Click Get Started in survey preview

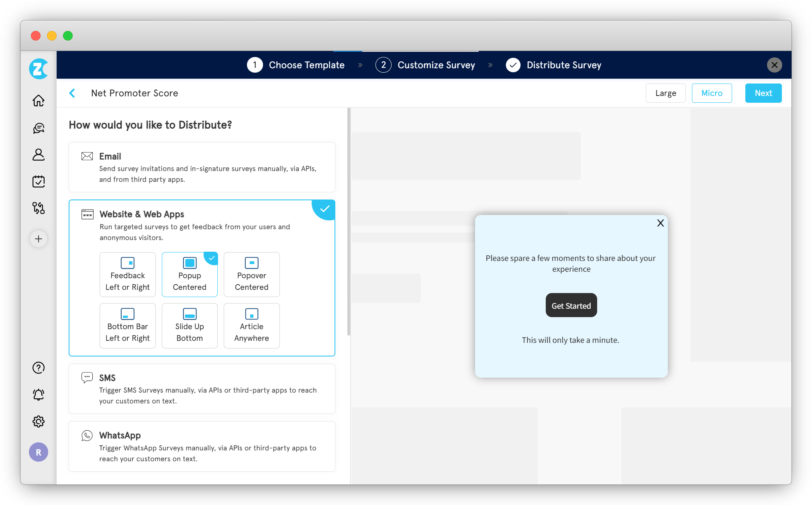(571, 305)
